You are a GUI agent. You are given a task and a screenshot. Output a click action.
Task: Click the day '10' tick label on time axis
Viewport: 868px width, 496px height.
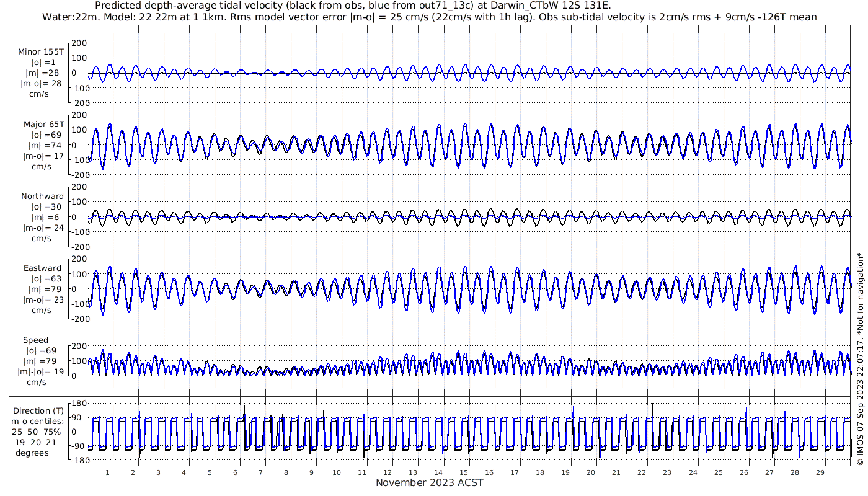(336, 472)
